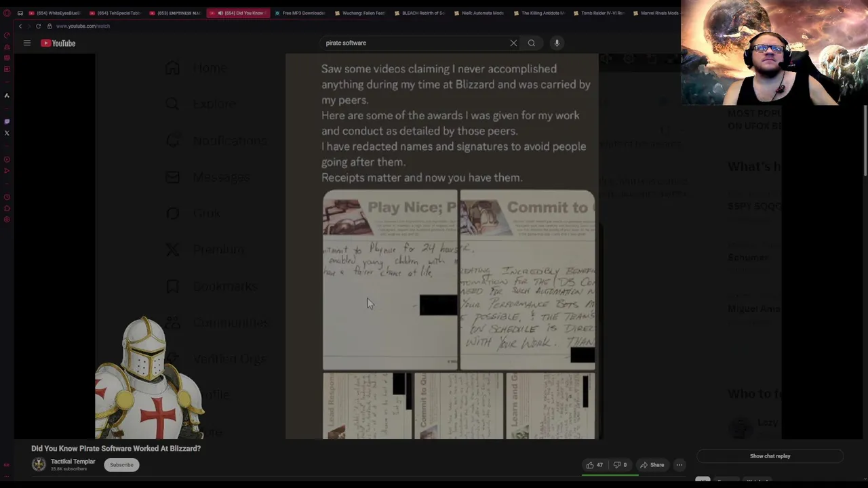Go to the YouTube home logo
This screenshot has width=868, height=488.
[58, 43]
